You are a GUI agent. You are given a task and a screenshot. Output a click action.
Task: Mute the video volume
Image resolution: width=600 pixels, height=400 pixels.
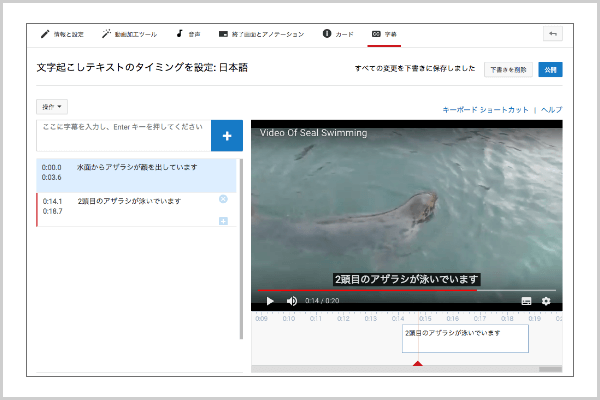292,301
